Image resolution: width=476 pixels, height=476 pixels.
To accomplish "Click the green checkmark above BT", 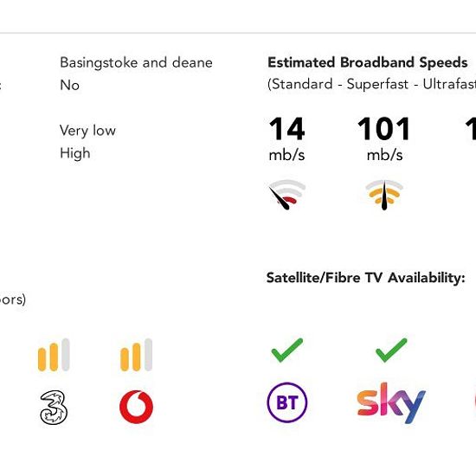I will [x=286, y=350].
